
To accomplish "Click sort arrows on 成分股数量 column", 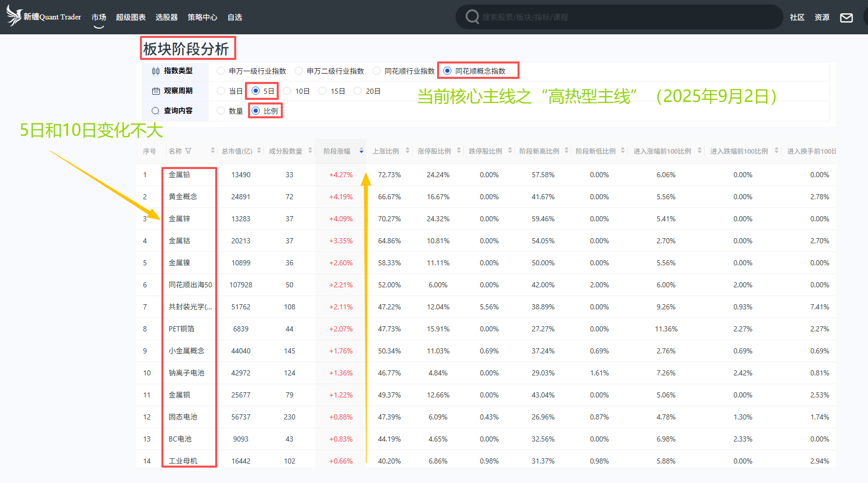I will (311, 151).
